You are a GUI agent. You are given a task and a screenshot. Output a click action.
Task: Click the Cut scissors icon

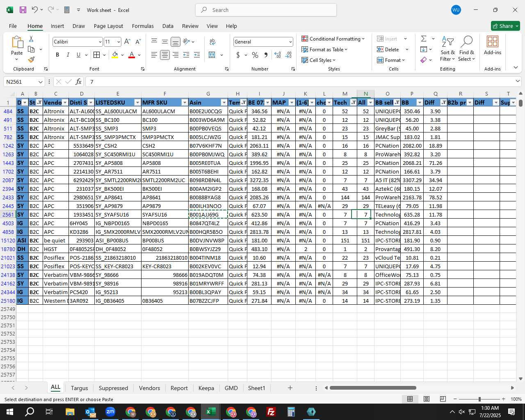31,39
